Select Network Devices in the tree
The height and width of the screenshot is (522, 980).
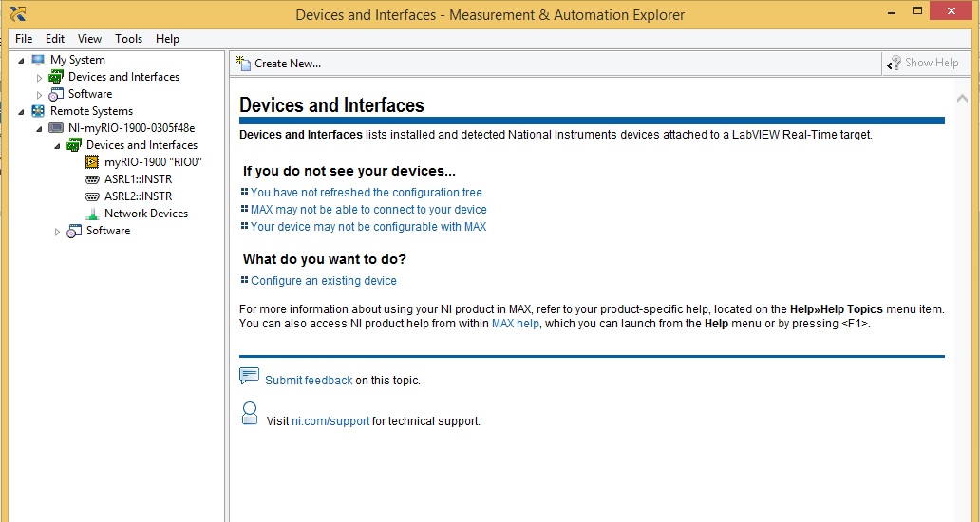pyautogui.click(x=146, y=214)
